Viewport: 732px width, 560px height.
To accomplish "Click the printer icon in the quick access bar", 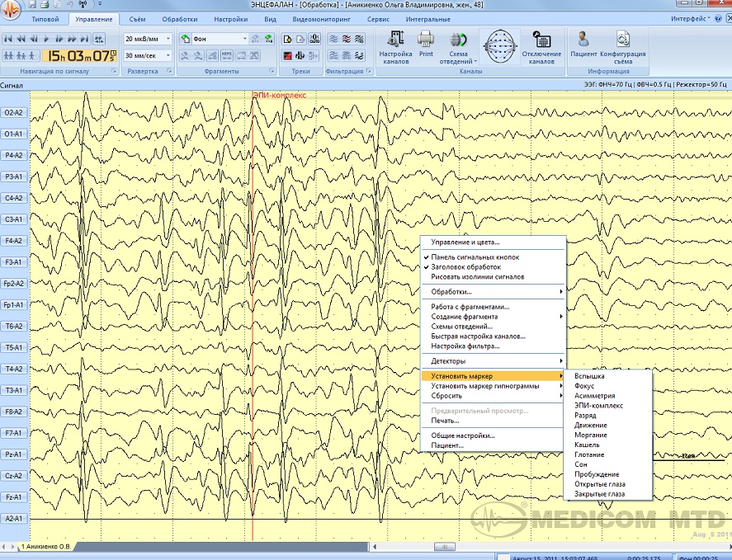I will tap(45, 5).
